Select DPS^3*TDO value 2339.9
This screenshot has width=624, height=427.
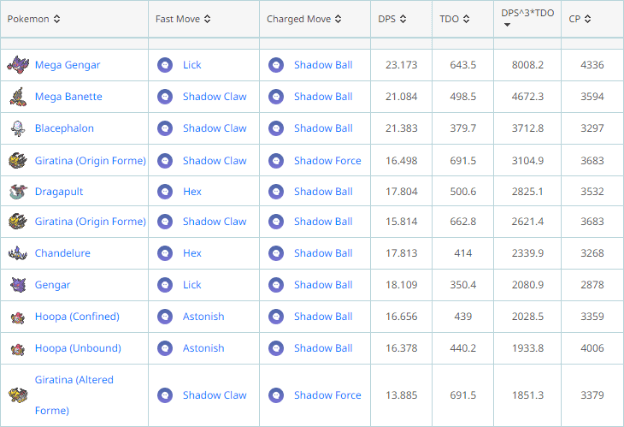pos(527,253)
